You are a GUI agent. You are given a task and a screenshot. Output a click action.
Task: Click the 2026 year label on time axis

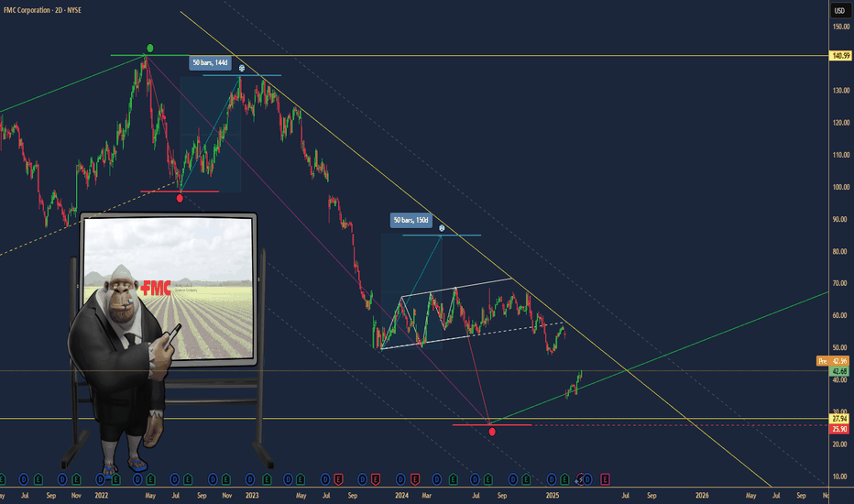coord(702,496)
